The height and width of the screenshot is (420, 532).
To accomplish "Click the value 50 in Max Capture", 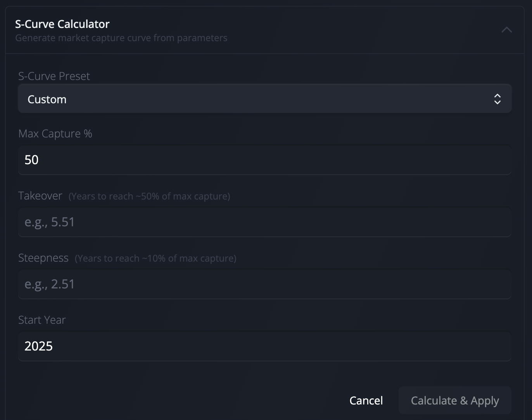I will [31, 160].
